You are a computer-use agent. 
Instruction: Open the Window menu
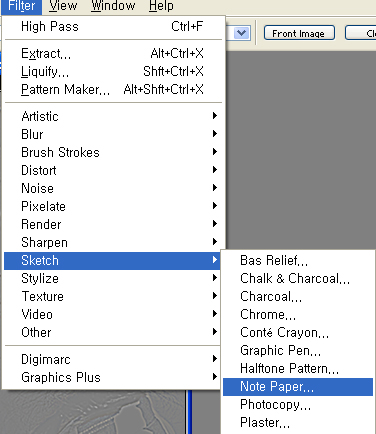click(113, 6)
